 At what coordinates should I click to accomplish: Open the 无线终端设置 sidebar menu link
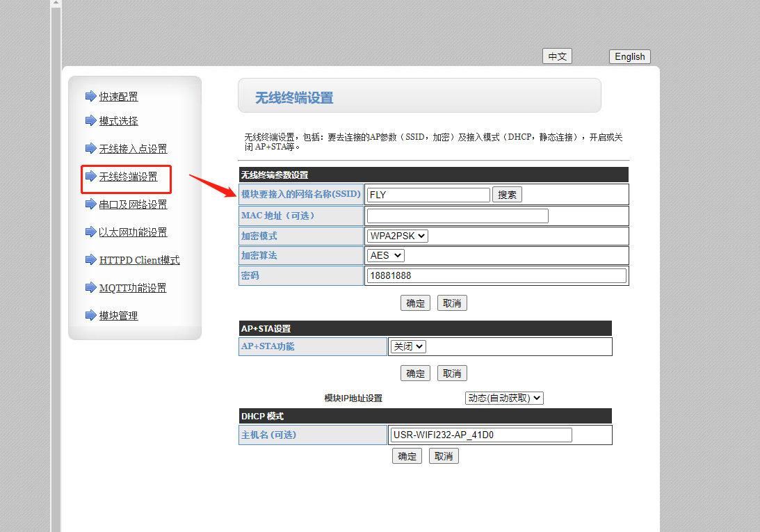point(128,177)
